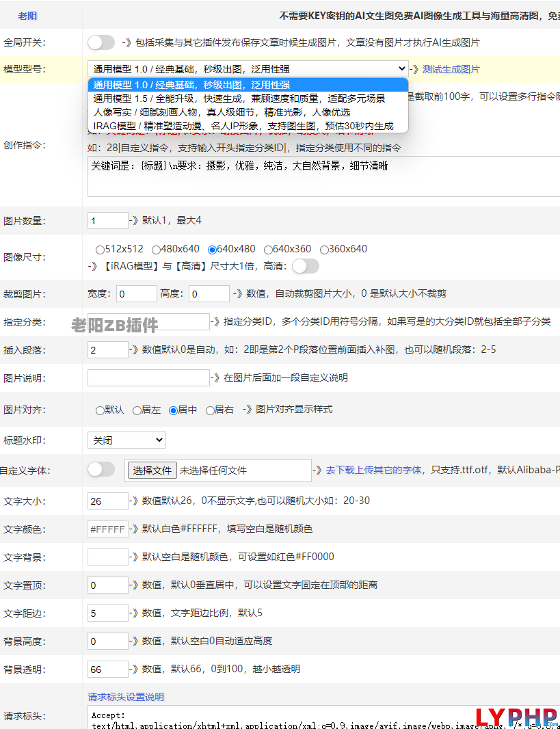Focus the 背景高度 field
The height and width of the screenshot is (729, 560).
coord(108,641)
